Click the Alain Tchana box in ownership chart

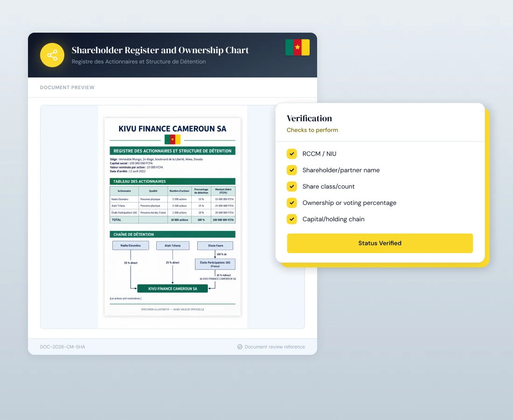point(173,245)
